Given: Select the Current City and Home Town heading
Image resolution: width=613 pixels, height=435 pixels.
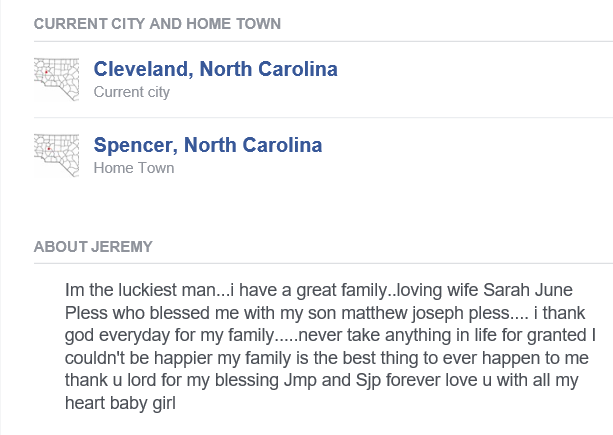Looking at the screenshot, I should (x=157, y=23).
